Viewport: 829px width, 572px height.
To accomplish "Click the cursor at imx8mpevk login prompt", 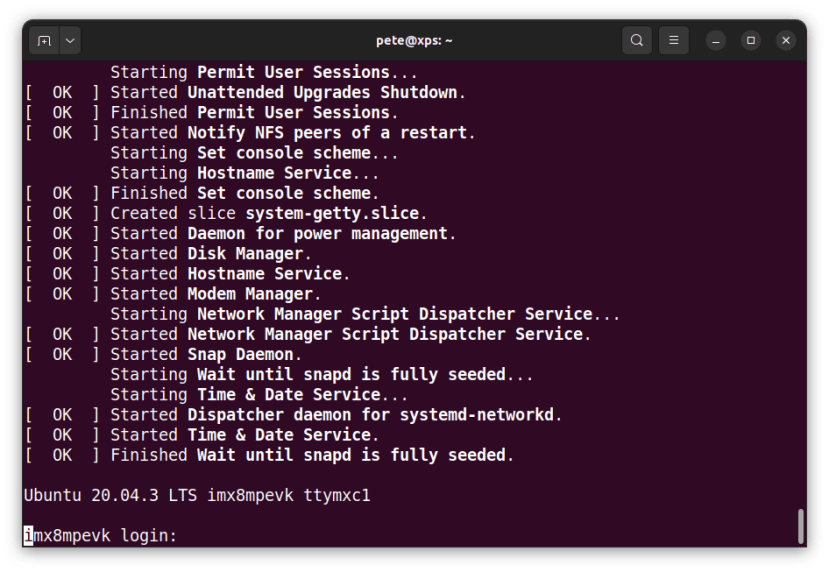I will point(28,536).
